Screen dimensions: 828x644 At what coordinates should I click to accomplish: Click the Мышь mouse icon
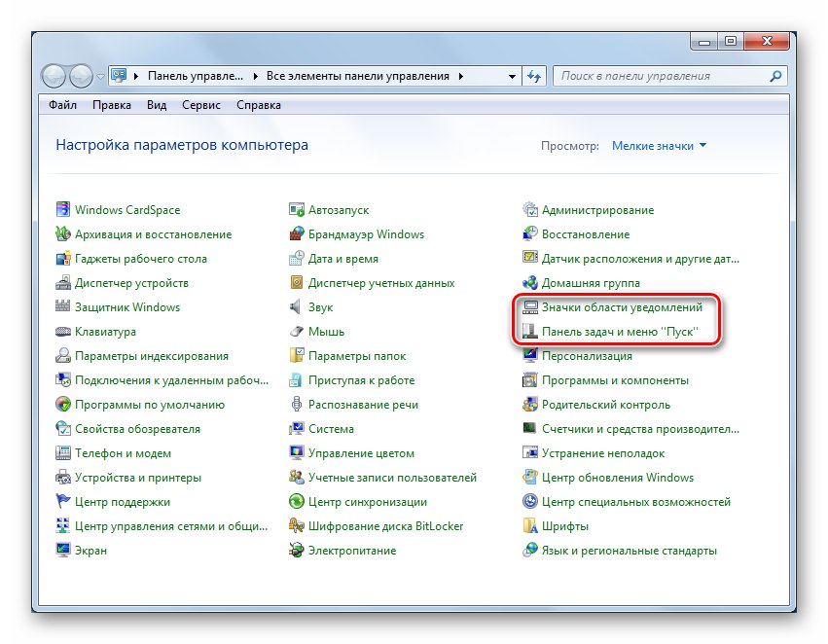pyautogui.click(x=297, y=332)
